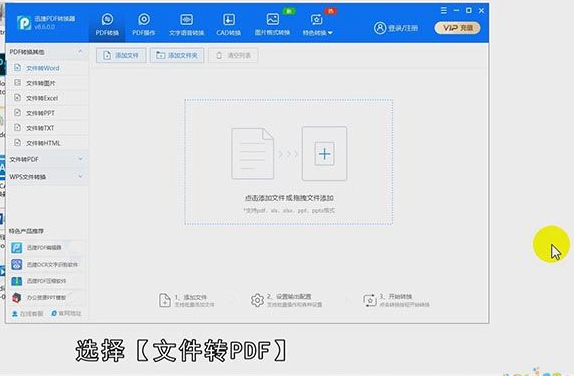Open the PDF转换 tab
Image resolution: width=574 pixels, height=376 pixels.
[x=107, y=25]
